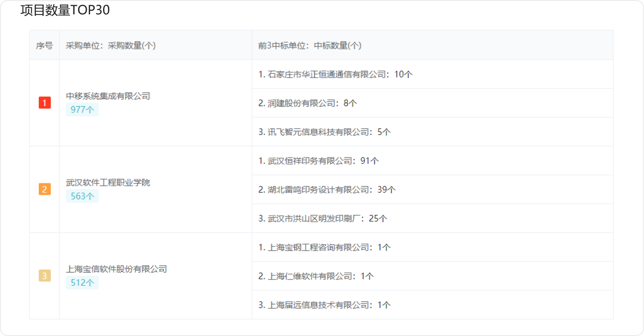Click the red rank 1 badge
The image size is (644, 336).
point(45,103)
